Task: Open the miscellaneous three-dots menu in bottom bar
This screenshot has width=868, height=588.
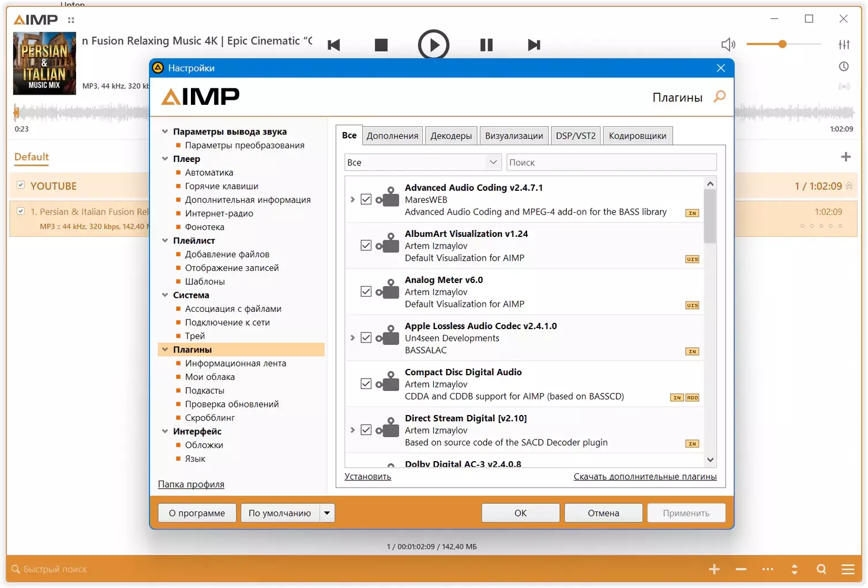Action: pyautogui.click(x=768, y=570)
